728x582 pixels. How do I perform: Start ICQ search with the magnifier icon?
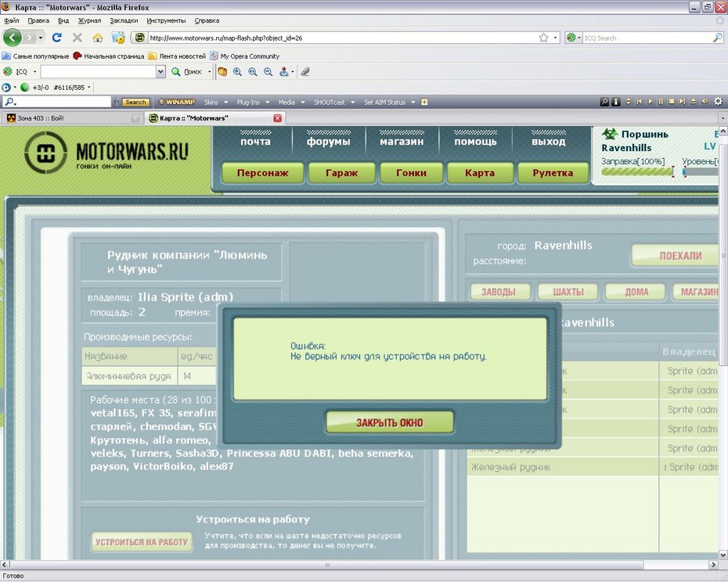point(717,38)
